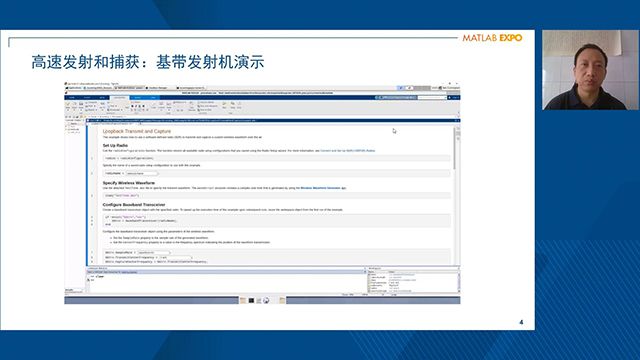Open the File Explorer taskbar icon

tap(243, 300)
